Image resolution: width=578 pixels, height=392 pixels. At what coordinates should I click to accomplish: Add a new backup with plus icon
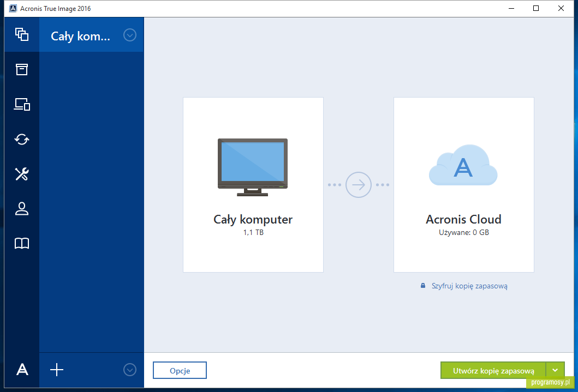[57, 370]
